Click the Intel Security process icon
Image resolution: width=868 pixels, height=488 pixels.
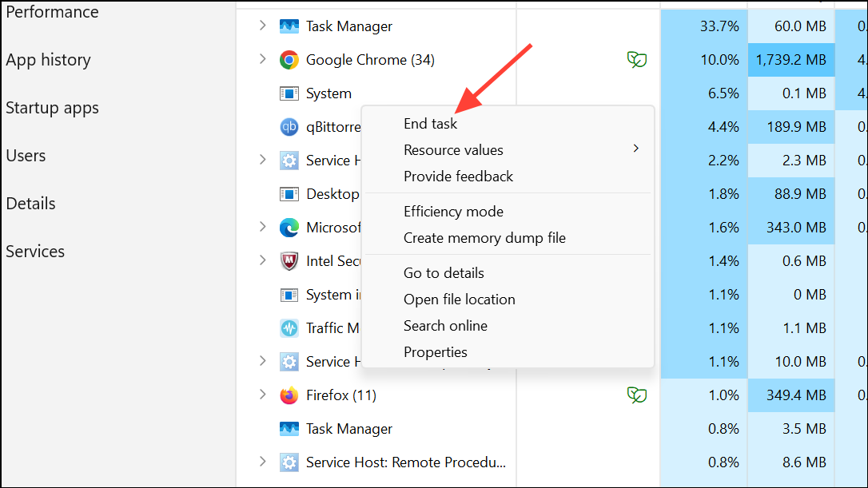coord(289,260)
